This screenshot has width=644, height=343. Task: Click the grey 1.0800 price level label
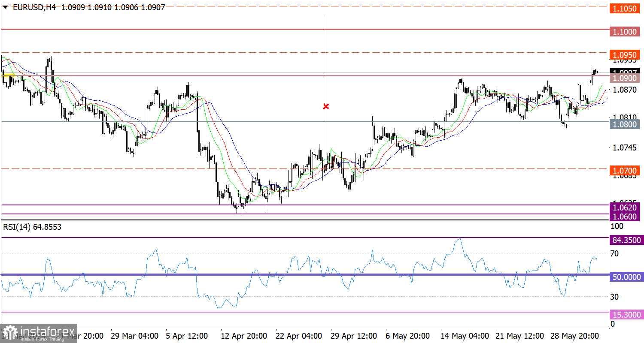pos(626,124)
